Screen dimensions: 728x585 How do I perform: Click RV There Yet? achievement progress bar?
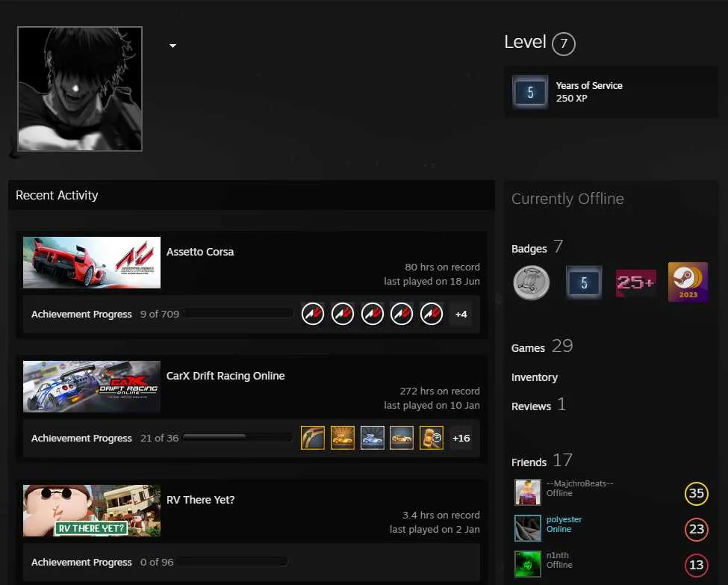pyautogui.click(x=232, y=562)
